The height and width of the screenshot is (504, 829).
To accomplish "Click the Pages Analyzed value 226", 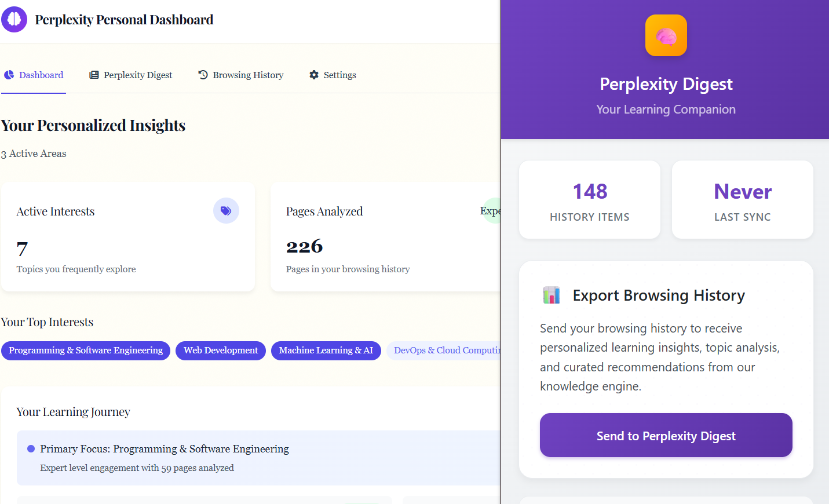I will 304,246.
